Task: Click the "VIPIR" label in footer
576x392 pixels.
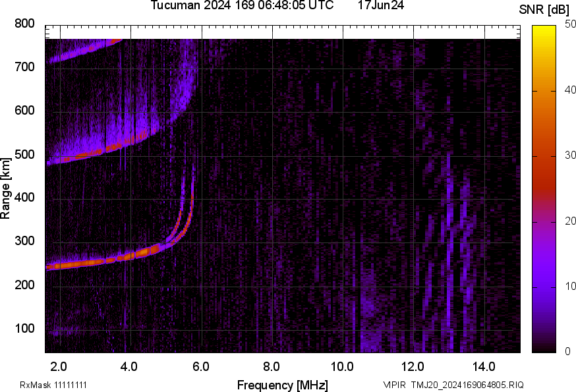Action: pyautogui.click(x=395, y=385)
